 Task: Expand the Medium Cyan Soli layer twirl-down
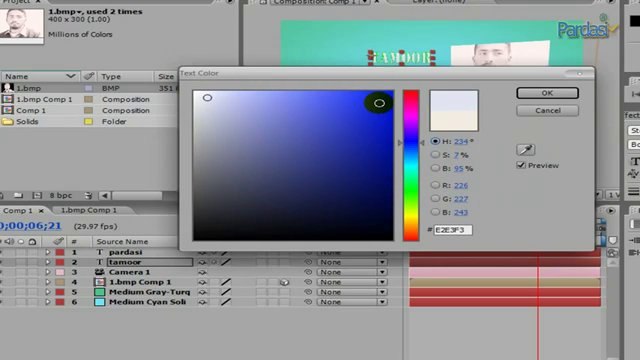point(47,302)
